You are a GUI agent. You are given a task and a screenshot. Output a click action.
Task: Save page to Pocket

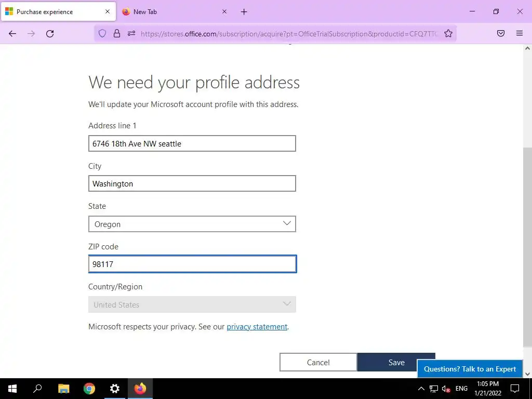(501, 33)
